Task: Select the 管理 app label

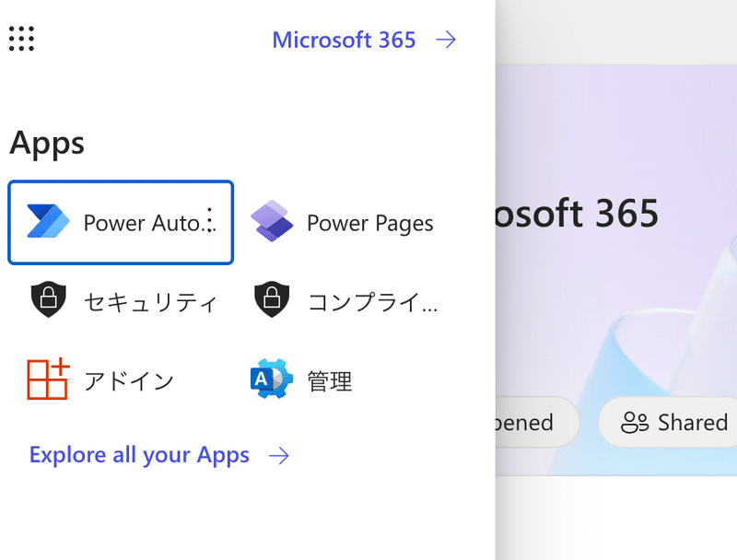Action: [x=330, y=381]
